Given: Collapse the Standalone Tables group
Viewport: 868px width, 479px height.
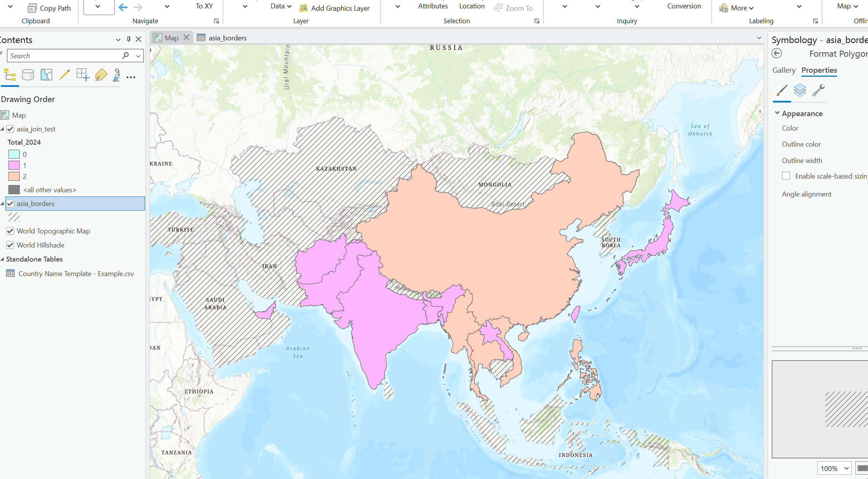Looking at the screenshot, I should [3, 259].
